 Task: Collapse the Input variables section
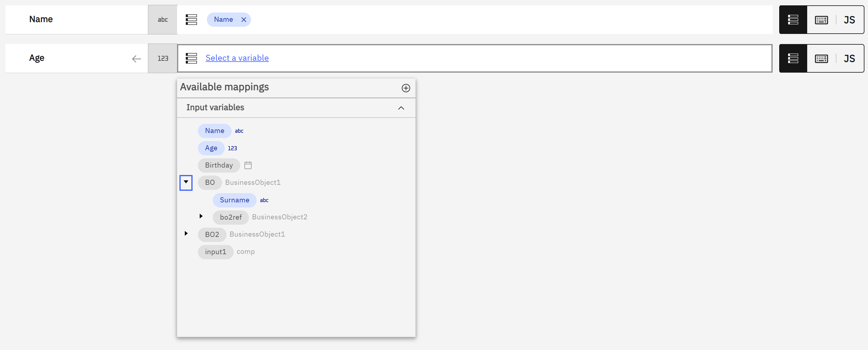401,108
